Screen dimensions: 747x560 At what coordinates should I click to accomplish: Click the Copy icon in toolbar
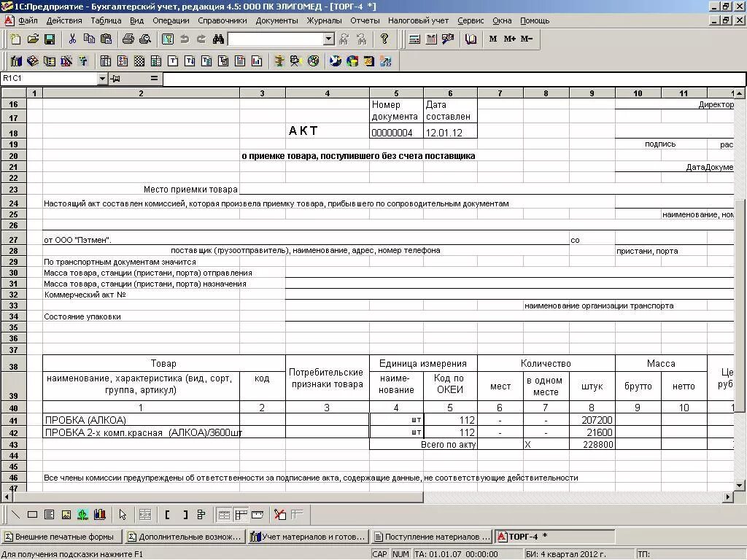coord(89,39)
